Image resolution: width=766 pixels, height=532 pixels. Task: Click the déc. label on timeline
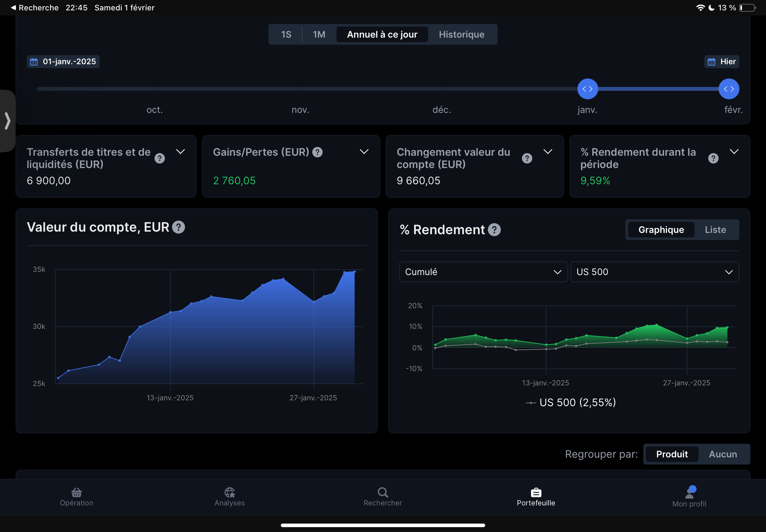pos(442,110)
